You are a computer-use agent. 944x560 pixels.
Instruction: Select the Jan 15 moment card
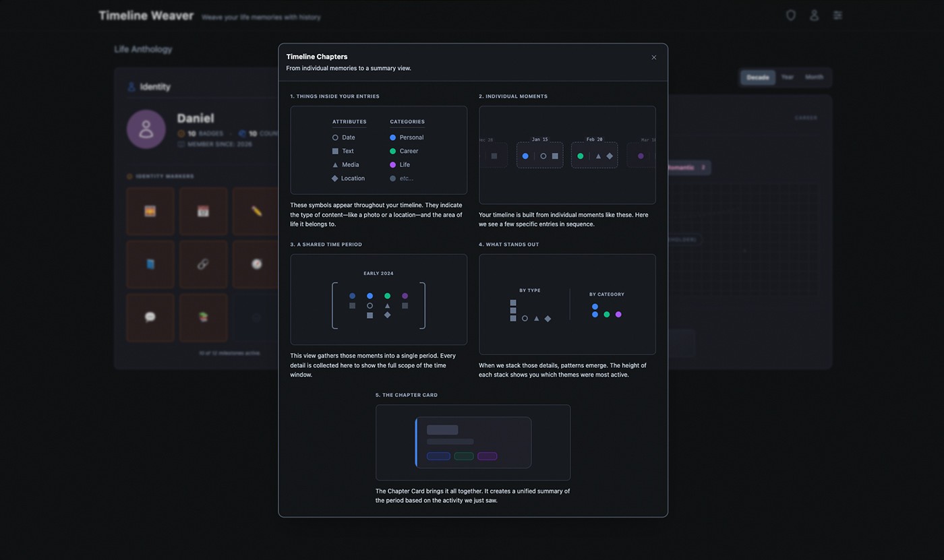coord(539,154)
